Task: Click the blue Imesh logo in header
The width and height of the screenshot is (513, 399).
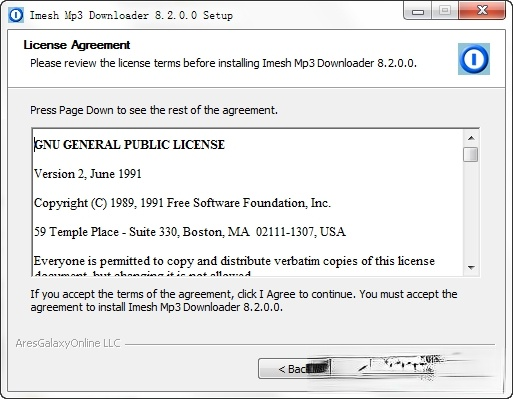Action: click(474, 59)
